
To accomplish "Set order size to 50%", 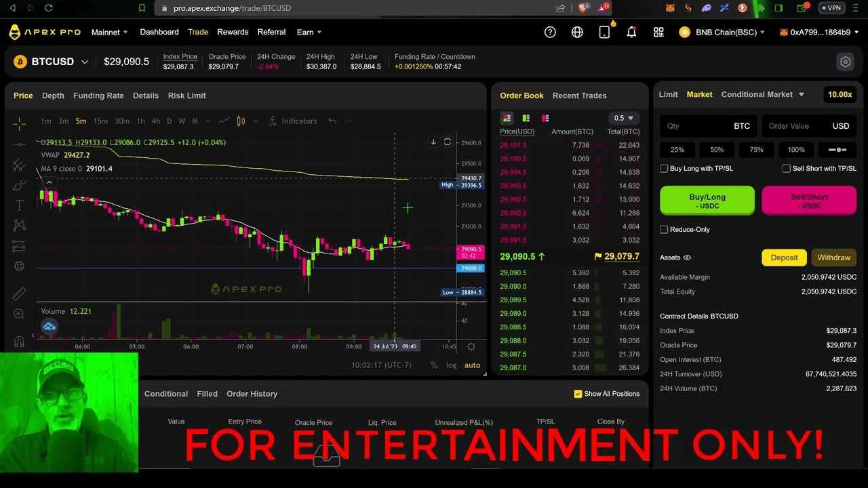I will click(x=717, y=150).
